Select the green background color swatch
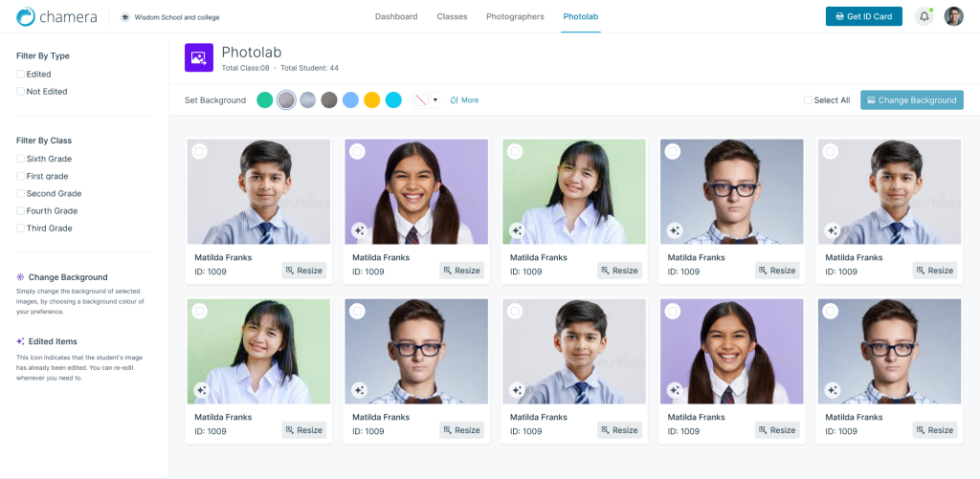The width and height of the screenshot is (980, 479). 265,100
